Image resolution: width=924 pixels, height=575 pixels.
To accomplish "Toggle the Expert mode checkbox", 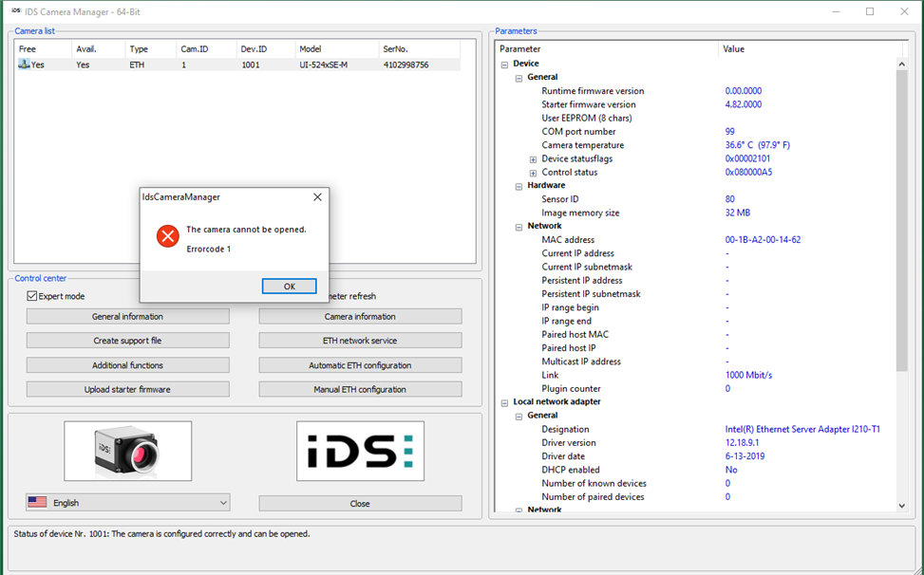I will pyautogui.click(x=32, y=296).
